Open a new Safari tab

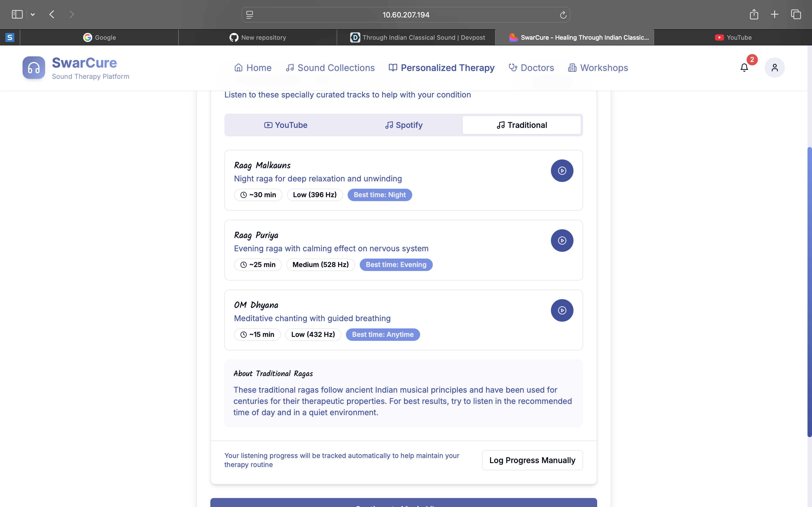click(775, 14)
